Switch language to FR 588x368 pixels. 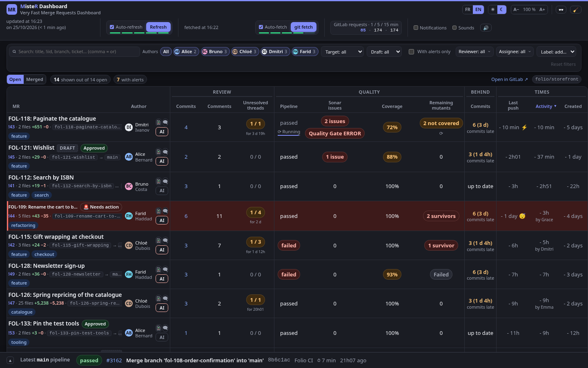click(x=468, y=9)
